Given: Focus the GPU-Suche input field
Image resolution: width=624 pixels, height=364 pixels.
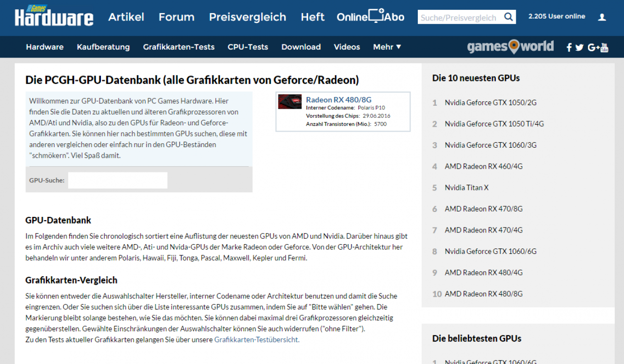Looking at the screenshot, I should [117, 180].
